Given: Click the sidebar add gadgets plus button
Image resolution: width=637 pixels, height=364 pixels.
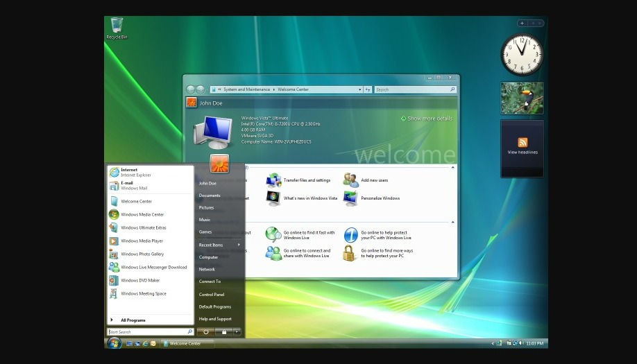Looking at the screenshot, I should pyautogui.click(x=523, y=24).
